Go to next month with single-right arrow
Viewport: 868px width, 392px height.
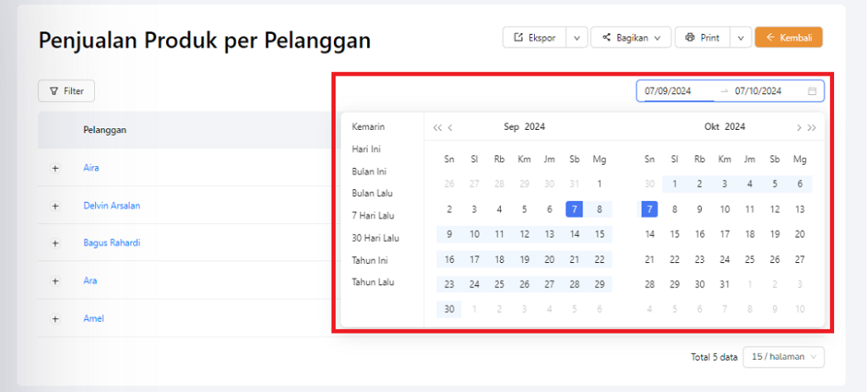click(x=798, y=127)
